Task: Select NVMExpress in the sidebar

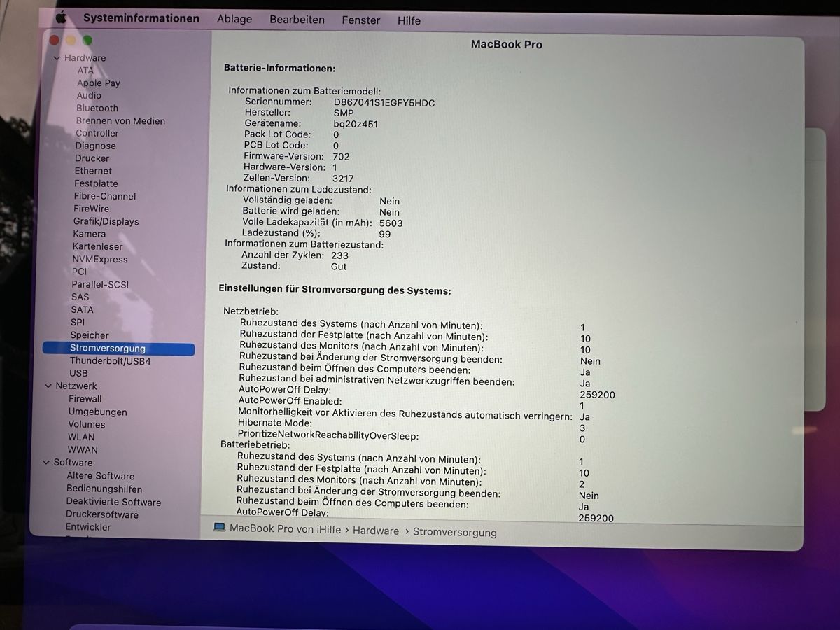Action: pyautogui.click(x=100, y=259)
